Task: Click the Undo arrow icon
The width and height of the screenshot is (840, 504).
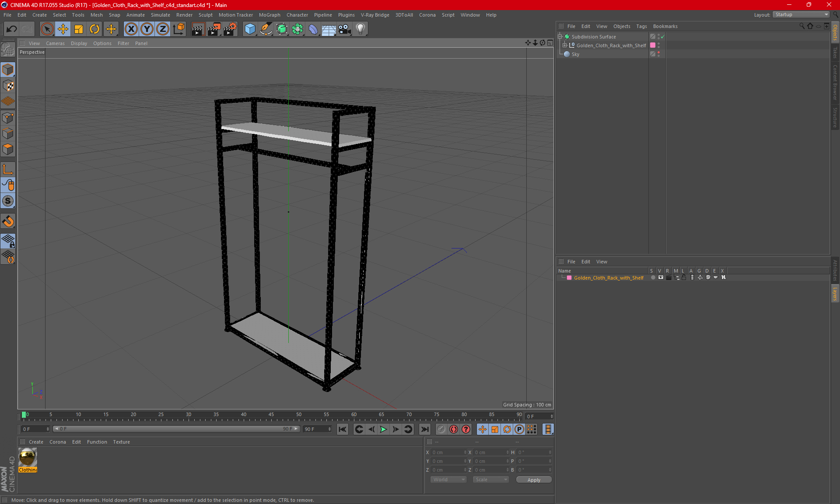Action: click(12, 29)
